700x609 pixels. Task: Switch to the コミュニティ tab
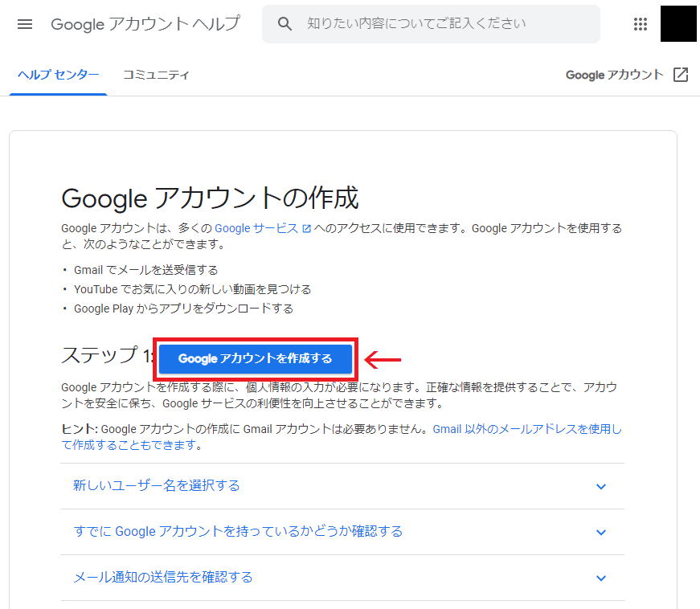coord(156,75)
